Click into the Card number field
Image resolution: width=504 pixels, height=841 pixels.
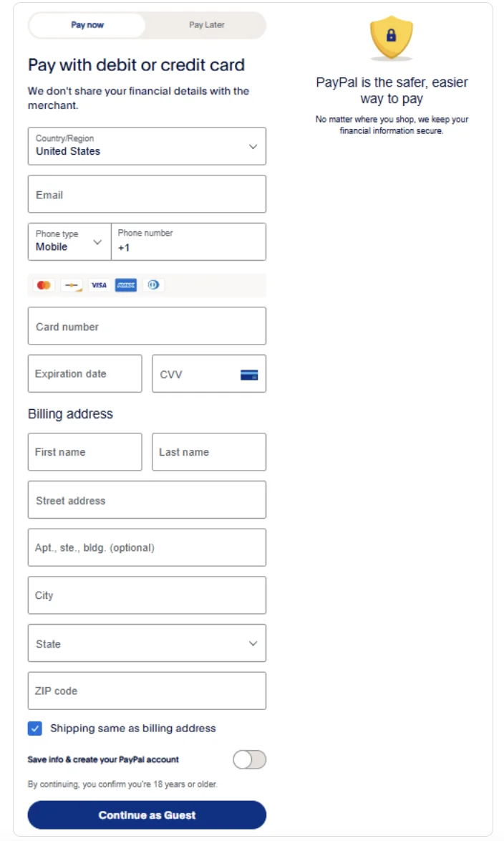147,327
